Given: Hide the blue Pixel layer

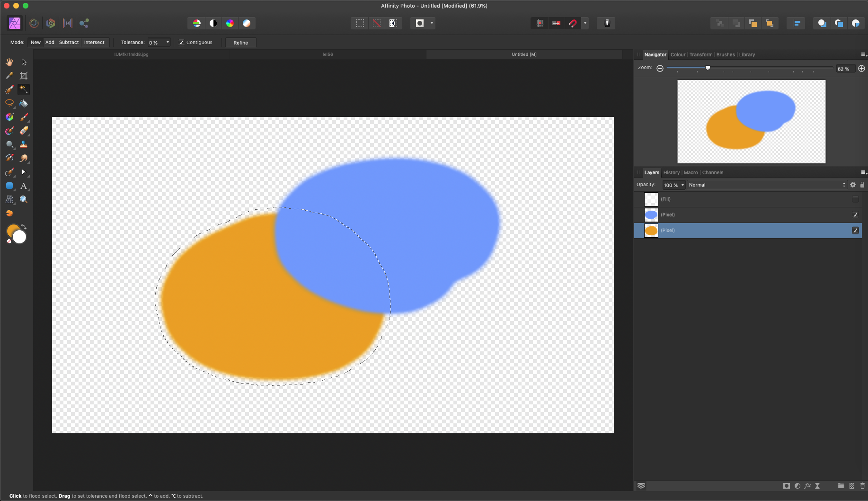Looking at the screenshot, I should pos(855,215).
